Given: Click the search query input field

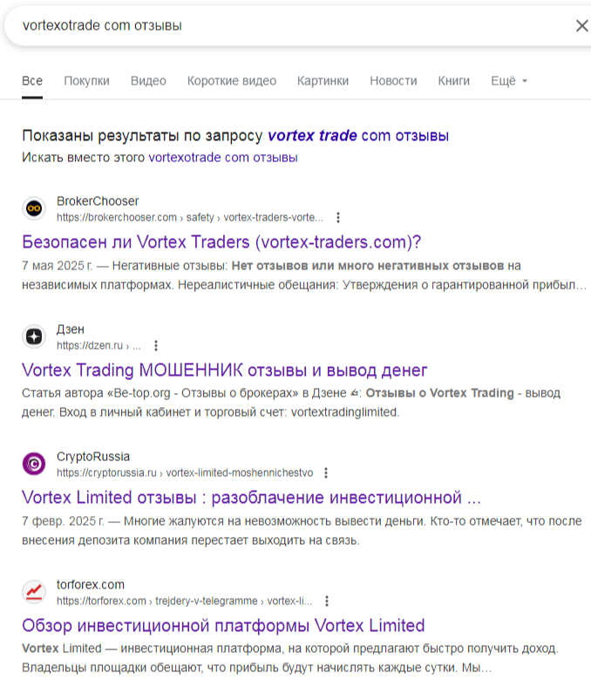Looking at the screenshot, I should [279, 26].
